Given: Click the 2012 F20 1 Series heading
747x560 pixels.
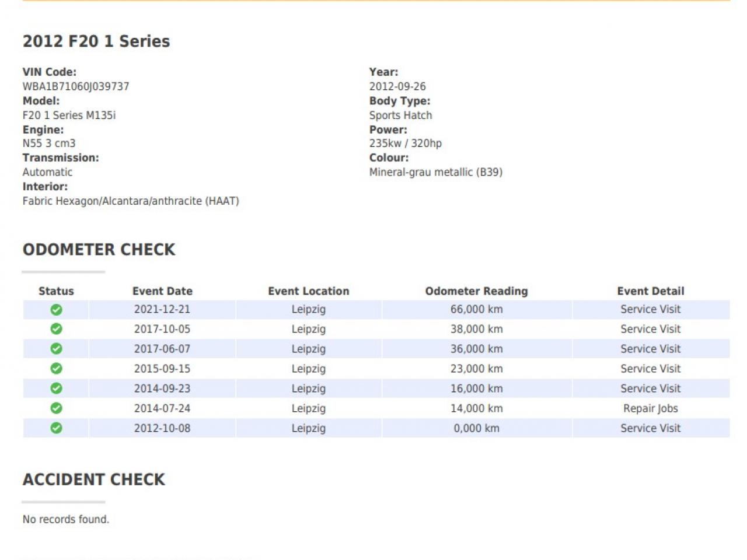Looking at the screenshot, I should pyautogui.click(x=96, y=41).
